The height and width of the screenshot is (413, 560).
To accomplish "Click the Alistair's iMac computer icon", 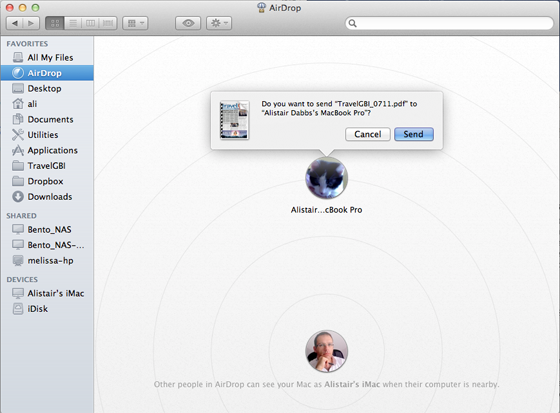I will (18, 293).
